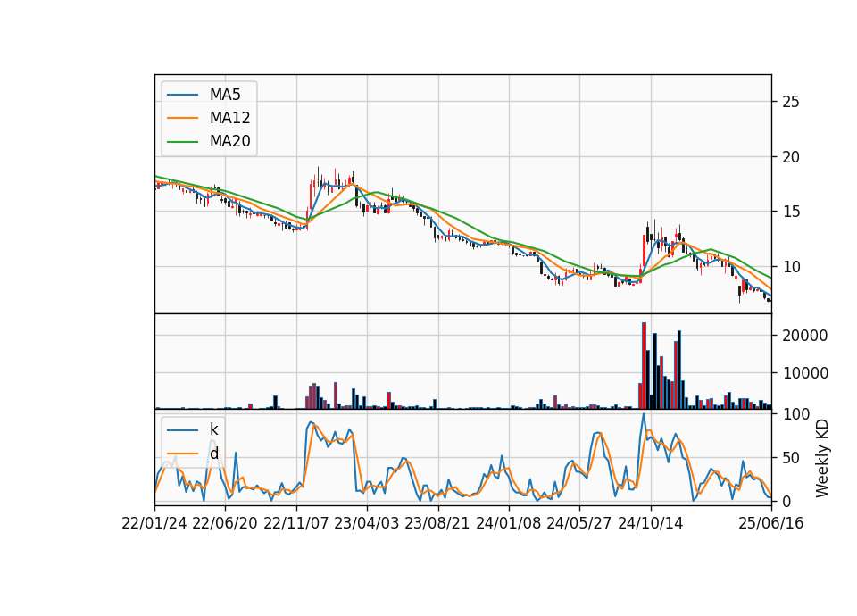Image resolution: width=857 pixels, height=616 pixels.
Task: Click the 24/10/14 date label
Action: coord(651,523)
